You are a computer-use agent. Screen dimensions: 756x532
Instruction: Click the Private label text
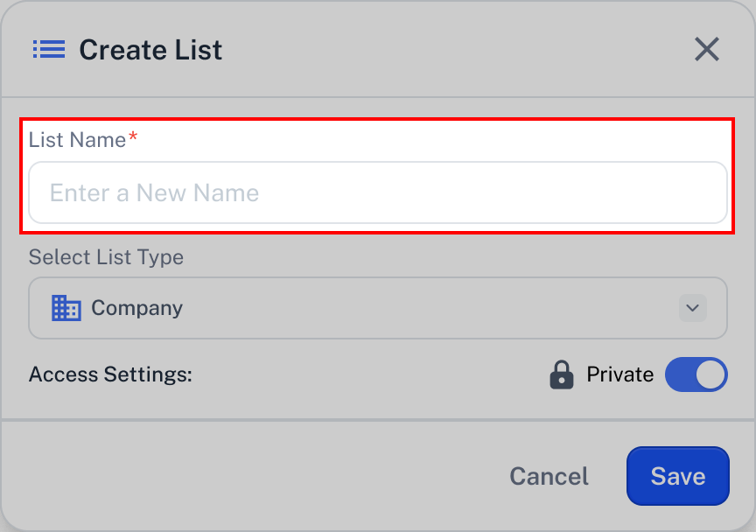[x=620, y=374]
